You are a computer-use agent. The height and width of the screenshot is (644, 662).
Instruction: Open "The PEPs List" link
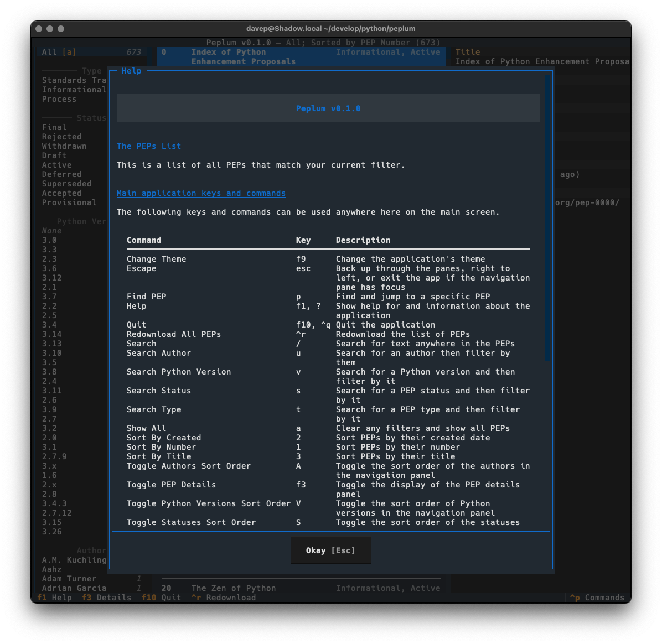(148, 146)
